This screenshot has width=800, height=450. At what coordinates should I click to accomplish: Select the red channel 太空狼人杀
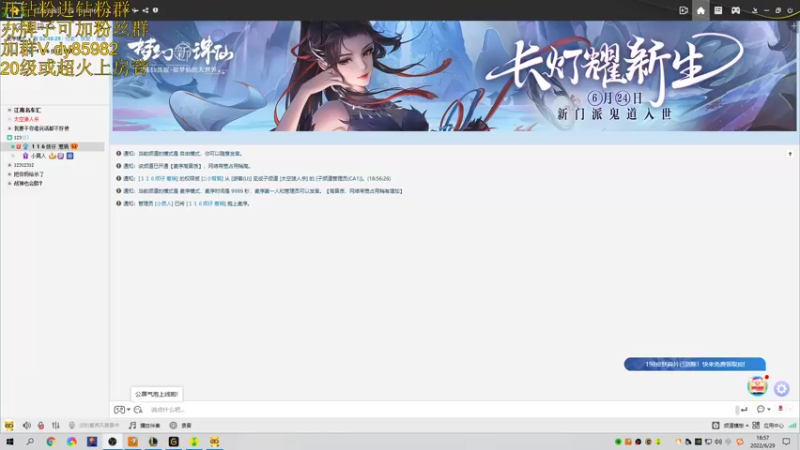point(26,119)
